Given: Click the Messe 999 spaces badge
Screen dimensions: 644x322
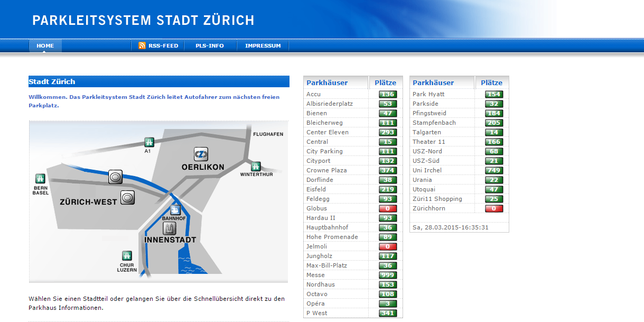Looking at the screenshot, I should (x=388, y=275).
